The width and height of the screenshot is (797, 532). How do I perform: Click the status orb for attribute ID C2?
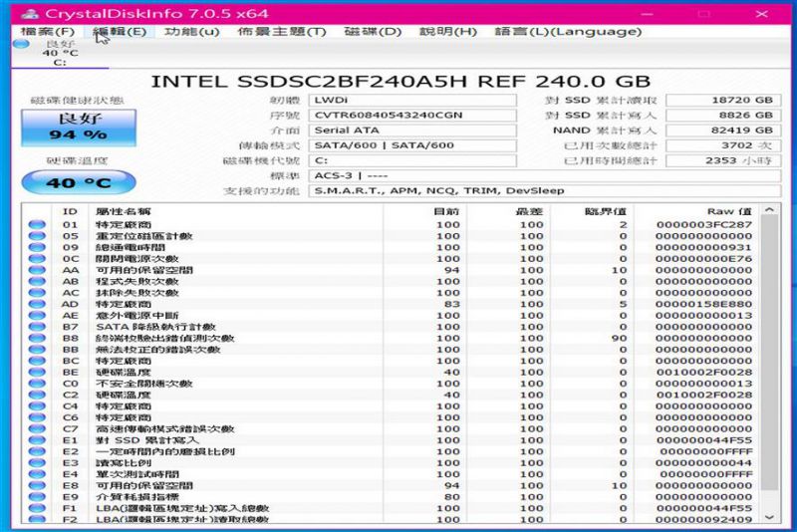pyautogui.click(x=37, y=395)
